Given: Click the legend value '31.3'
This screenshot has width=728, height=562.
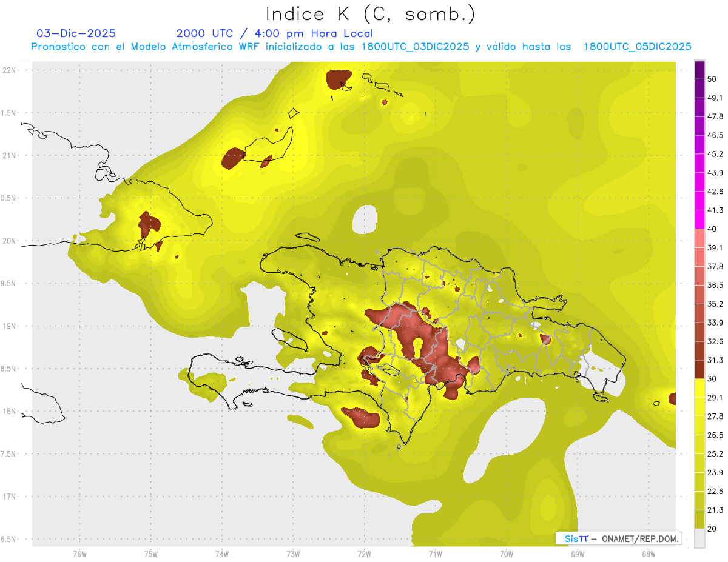Looking at the screenshot, I should point(715,360).
